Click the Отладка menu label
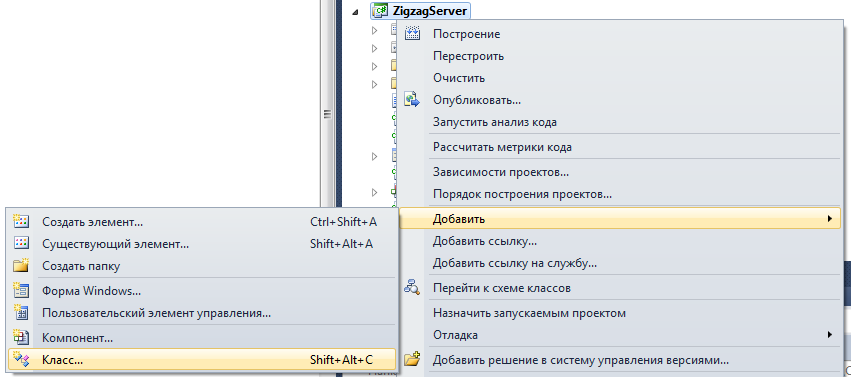The image size is (851, 377). pyautogui.click(x=455, y=335)
